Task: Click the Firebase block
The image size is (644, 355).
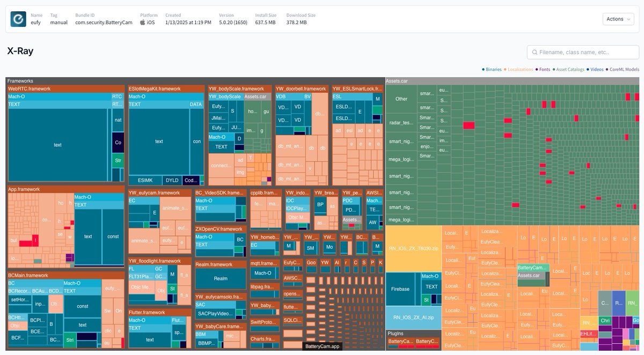Action: pyautogui.click(x=400, y=289)
